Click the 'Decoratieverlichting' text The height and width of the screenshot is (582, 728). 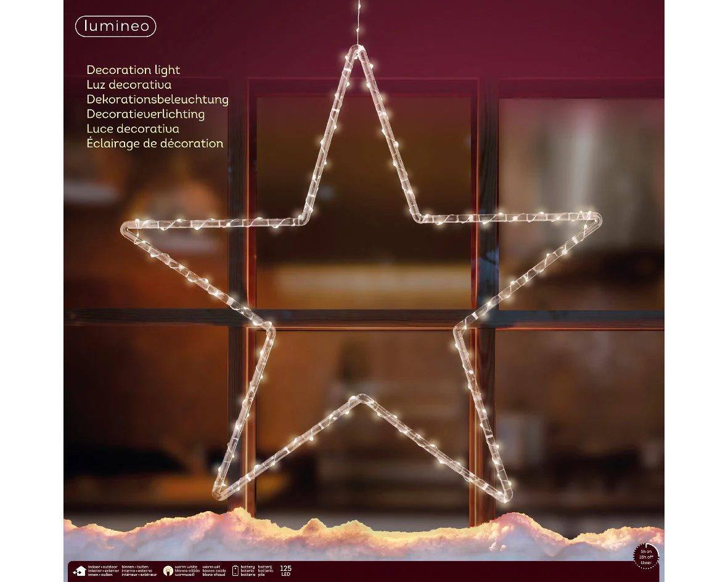pyautogui.click(x=145, y=114)
